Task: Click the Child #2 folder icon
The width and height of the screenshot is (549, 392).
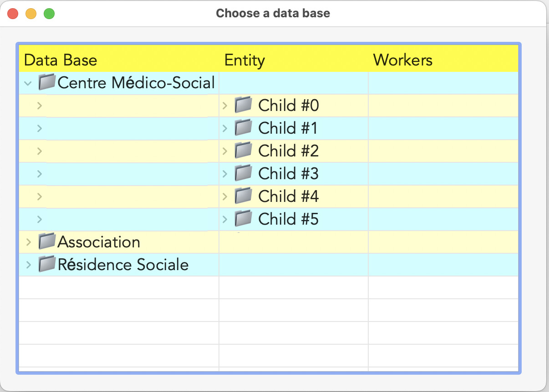Action: (x=243, y=151)
